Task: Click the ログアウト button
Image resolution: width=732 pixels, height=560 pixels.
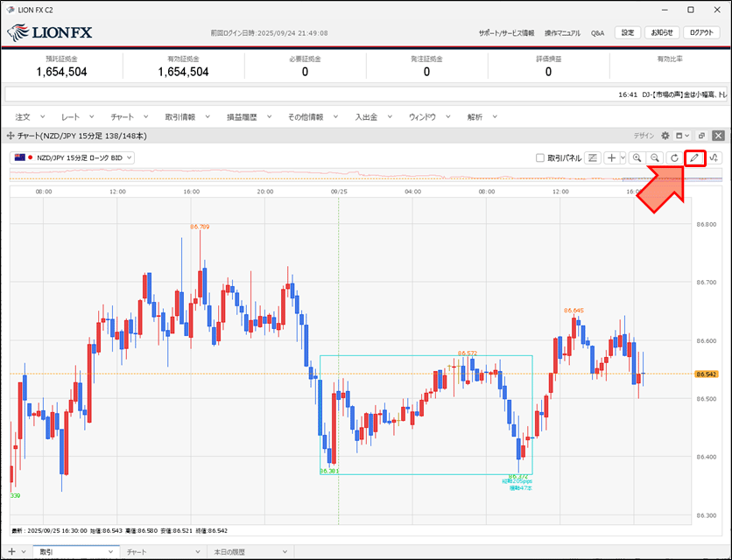Action: tap(702, 32)
